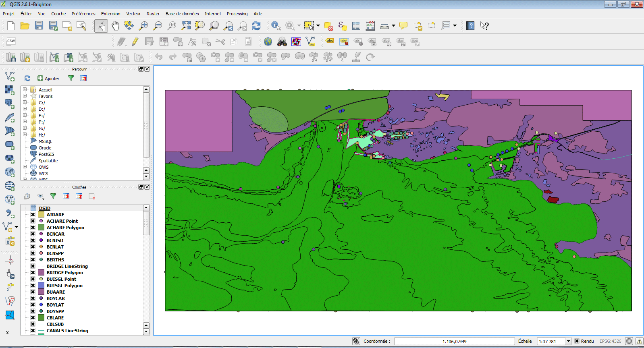The image size is (644, 348).
Task: Uncheck the Rendu render checkbox
Action: [577, 341]
